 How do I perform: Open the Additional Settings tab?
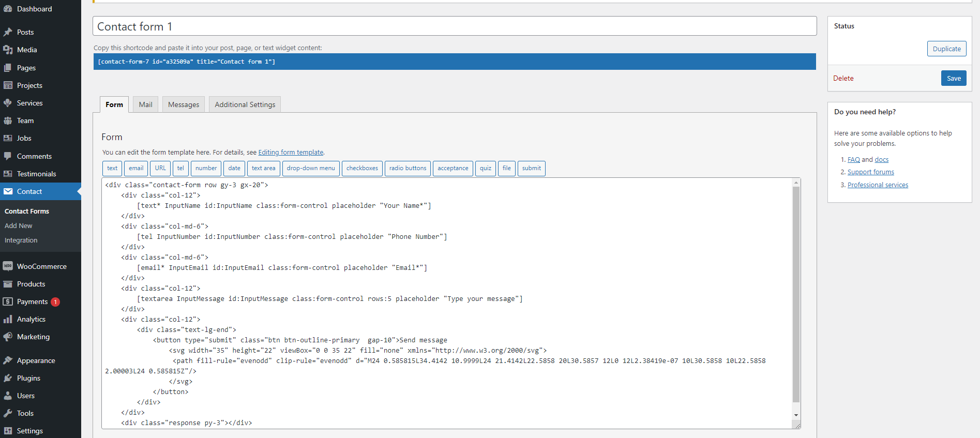pyautogui.click(x=245, y=104)
